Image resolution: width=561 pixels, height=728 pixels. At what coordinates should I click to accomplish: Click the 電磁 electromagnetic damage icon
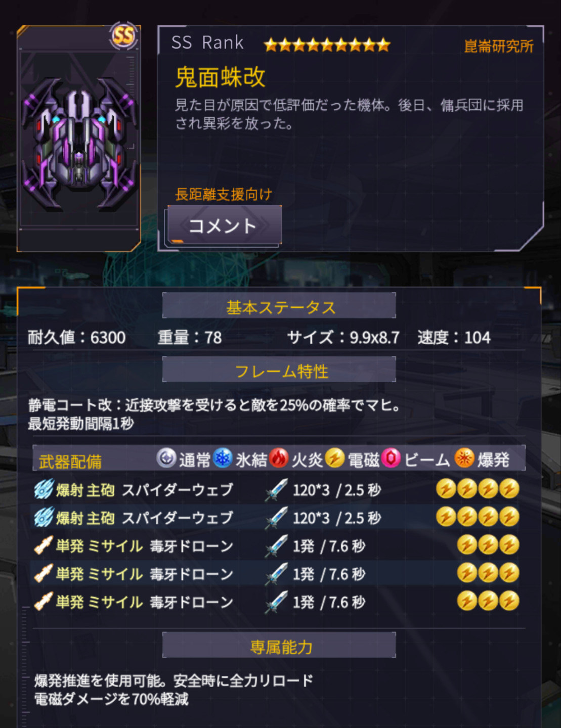click(334, 458)
